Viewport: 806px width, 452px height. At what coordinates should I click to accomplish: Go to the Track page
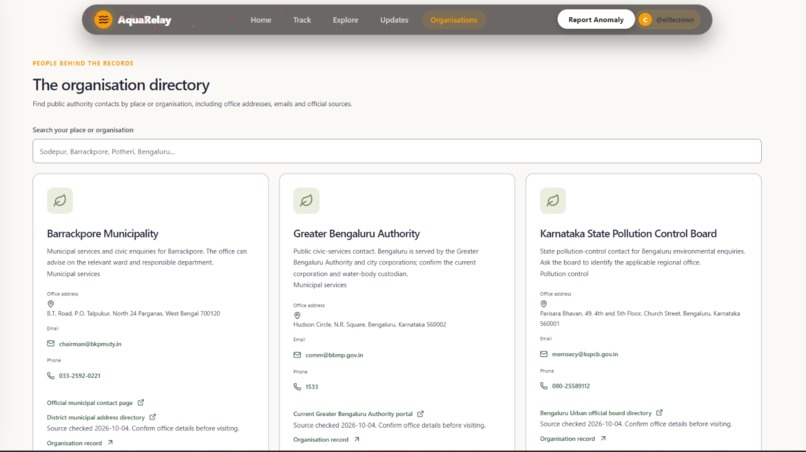(x=302, y=20)
